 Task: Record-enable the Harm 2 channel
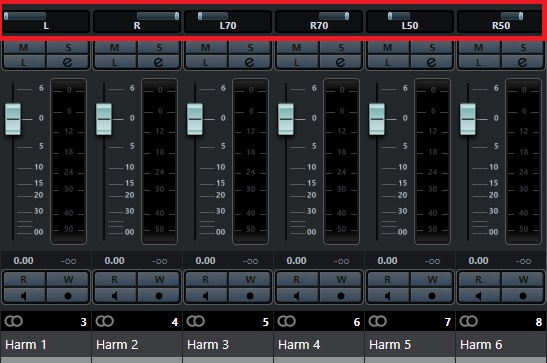click(x=158, y=296)
